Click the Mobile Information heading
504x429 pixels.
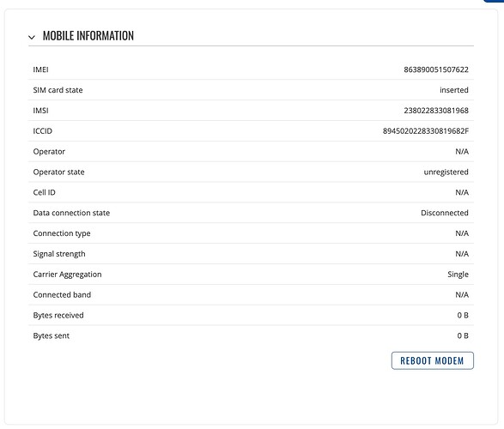[88, 36]
